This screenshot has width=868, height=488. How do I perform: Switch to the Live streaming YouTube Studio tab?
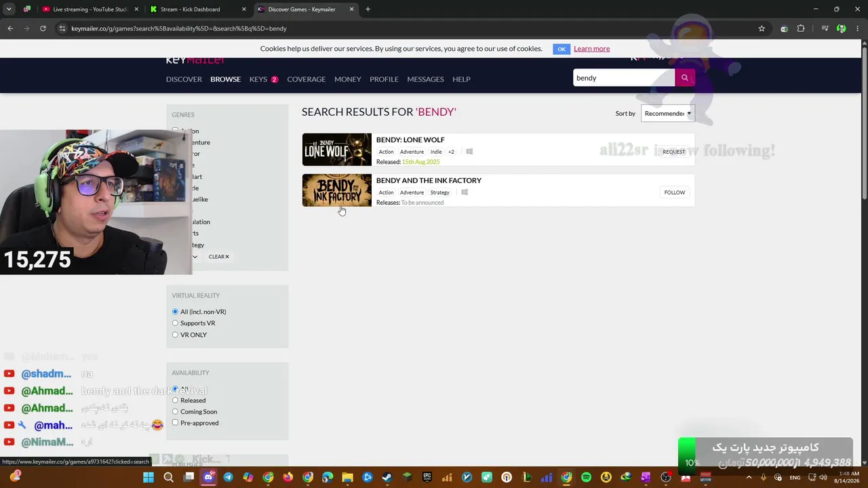click(89, 9)
